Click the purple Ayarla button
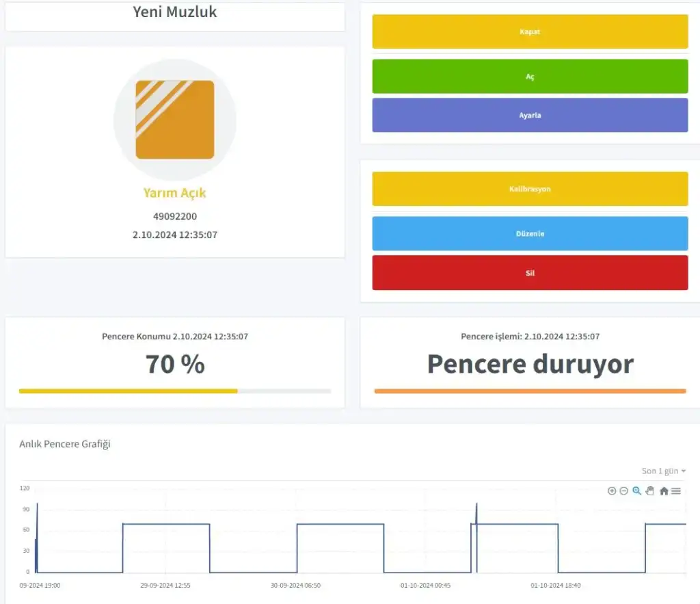Viewport: 700px width, 604px height. (530, 115)
